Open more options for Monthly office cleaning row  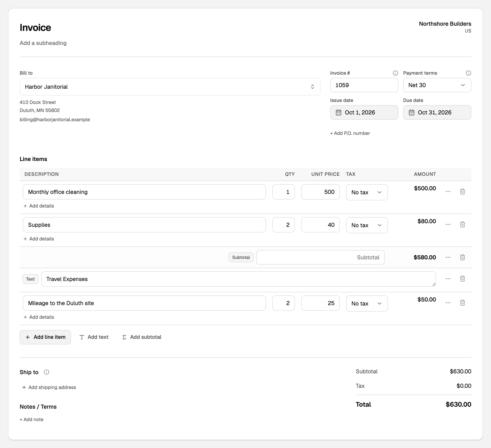click(448, 191)
